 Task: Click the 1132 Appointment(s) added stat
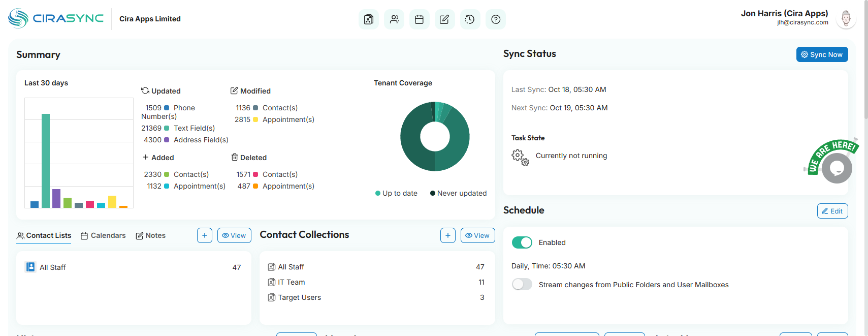(x=186, y=186)
